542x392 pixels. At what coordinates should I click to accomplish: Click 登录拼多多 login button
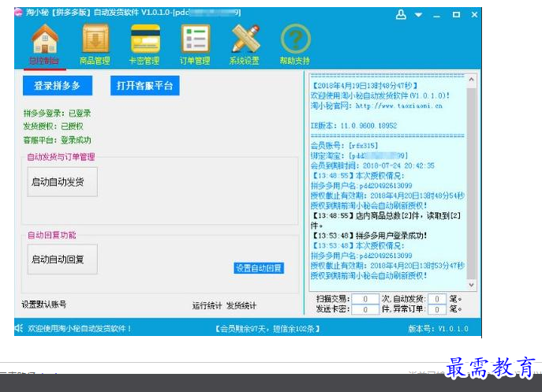pos(58,85)
